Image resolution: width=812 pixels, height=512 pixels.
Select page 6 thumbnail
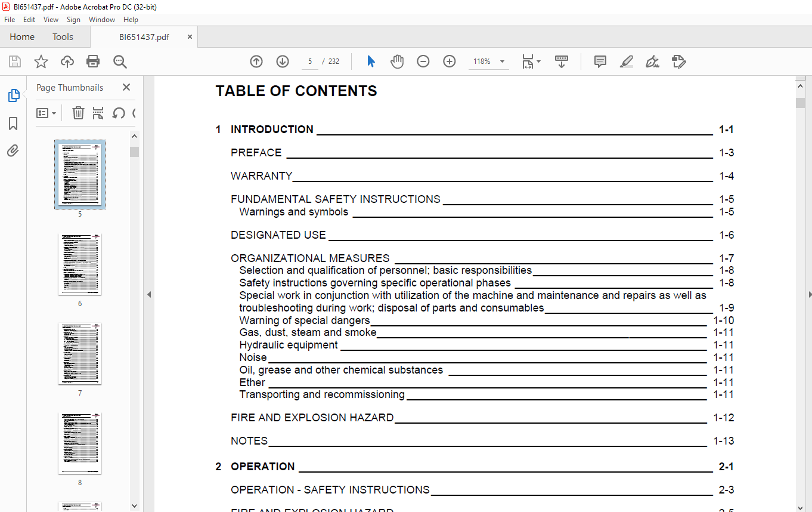[x=80, y=264]
